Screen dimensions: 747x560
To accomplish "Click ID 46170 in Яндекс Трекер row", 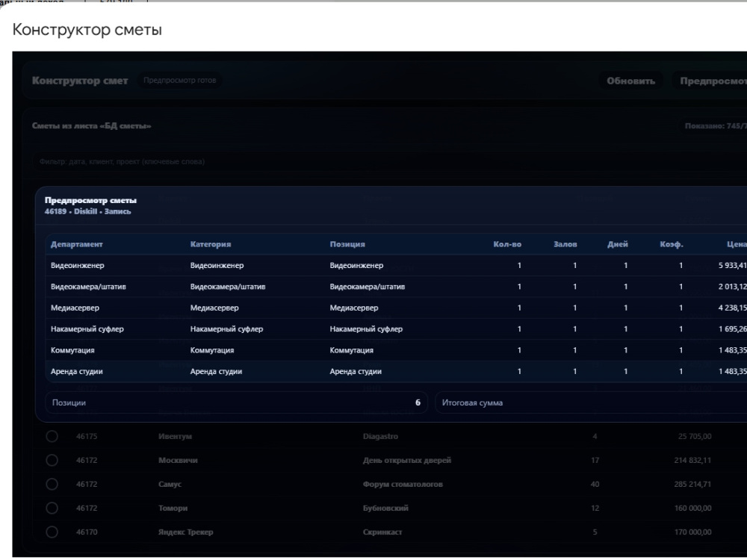I will [87, 532].
